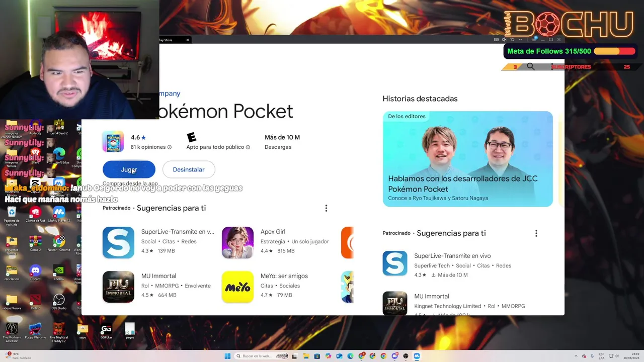Click the Desinstalar button
This screenshot has width=644, height=362.
tap(189, 169)
